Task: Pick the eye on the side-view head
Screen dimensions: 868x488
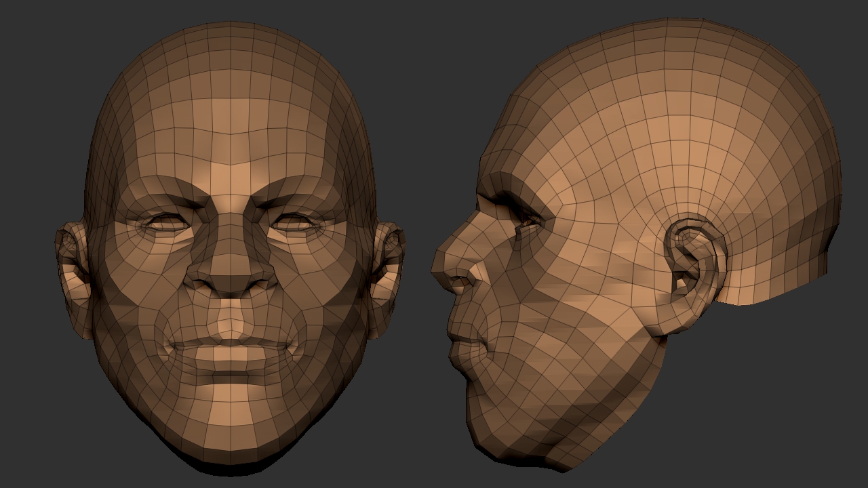Action: point(526,220)
